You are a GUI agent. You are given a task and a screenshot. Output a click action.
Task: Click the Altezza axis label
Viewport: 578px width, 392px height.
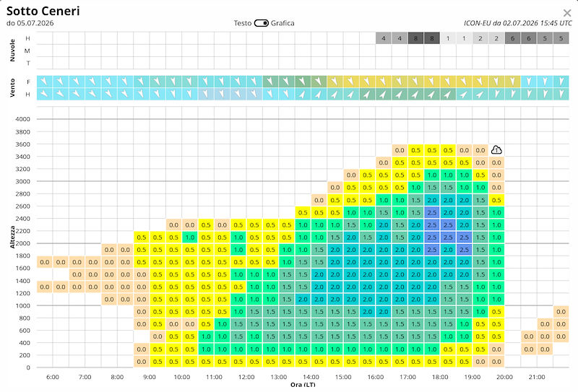12,237
